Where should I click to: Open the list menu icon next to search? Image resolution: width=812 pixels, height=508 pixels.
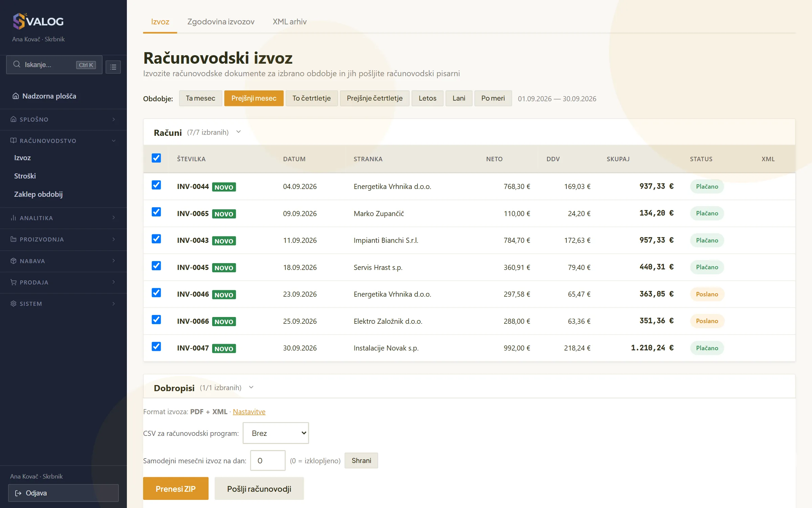point(113,67)
